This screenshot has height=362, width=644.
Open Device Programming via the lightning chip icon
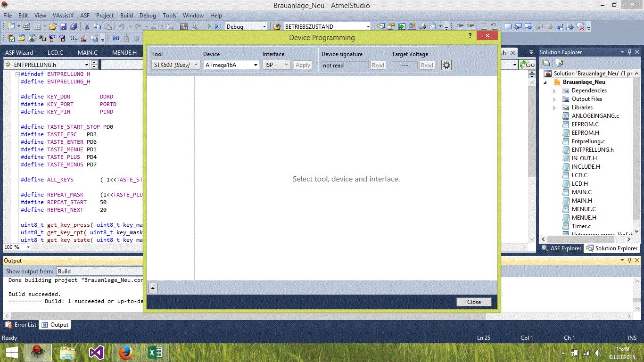coord(423,26)
